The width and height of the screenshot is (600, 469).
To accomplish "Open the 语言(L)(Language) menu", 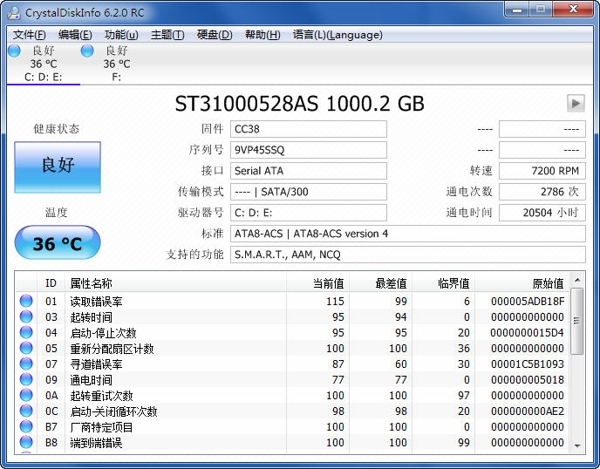I will coord(337,35).
